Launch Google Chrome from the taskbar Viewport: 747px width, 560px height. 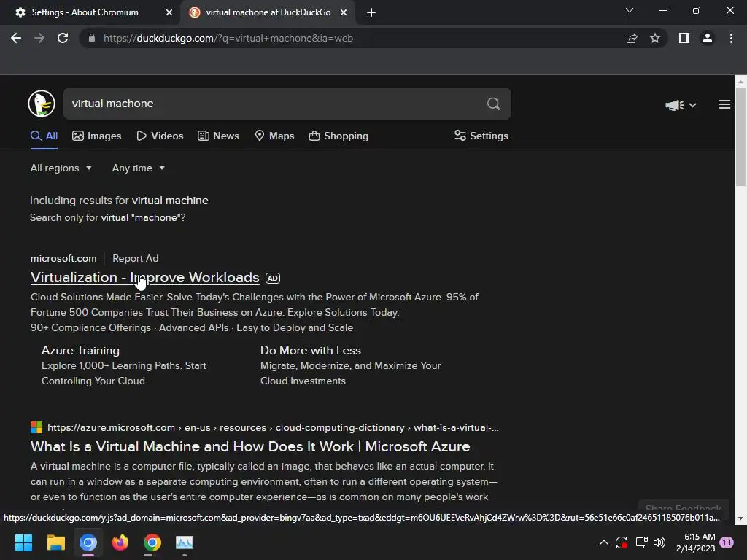click(152, 542)
